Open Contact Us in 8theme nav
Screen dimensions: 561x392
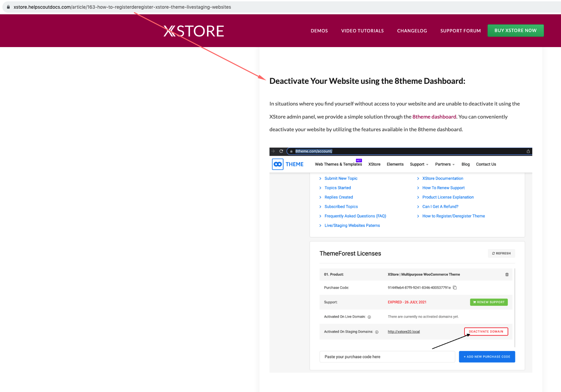click(486, 164)
